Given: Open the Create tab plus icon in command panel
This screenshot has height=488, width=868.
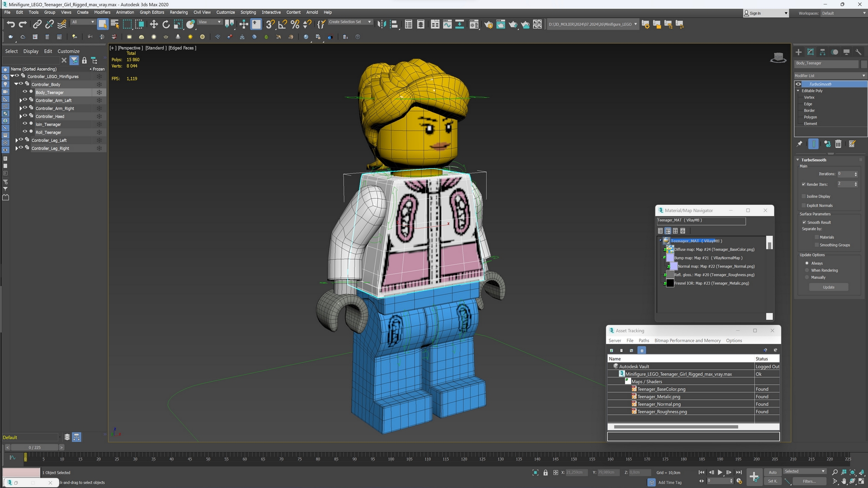Looking at the screenshot, I should tap(798, 52).
